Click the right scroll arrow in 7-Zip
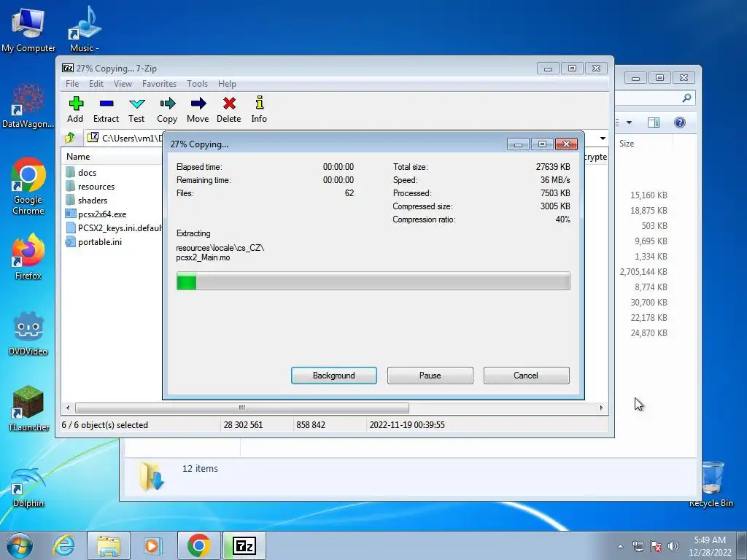This screenshot has width=747, height=560. [x=601, y=408]
